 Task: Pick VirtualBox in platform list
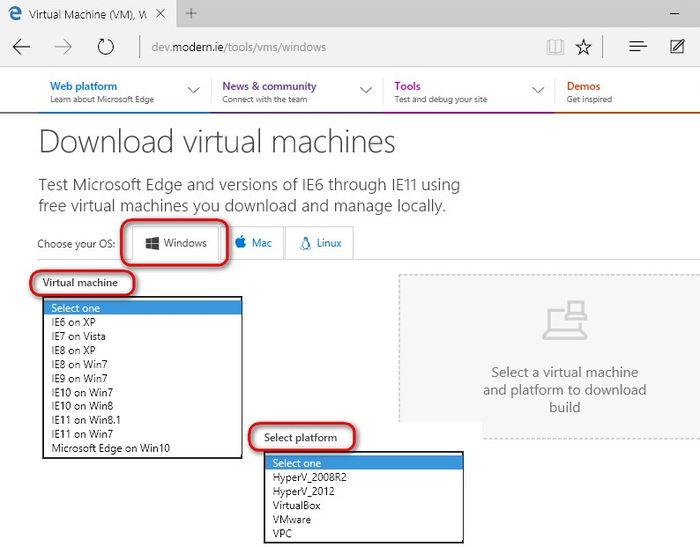296,506
